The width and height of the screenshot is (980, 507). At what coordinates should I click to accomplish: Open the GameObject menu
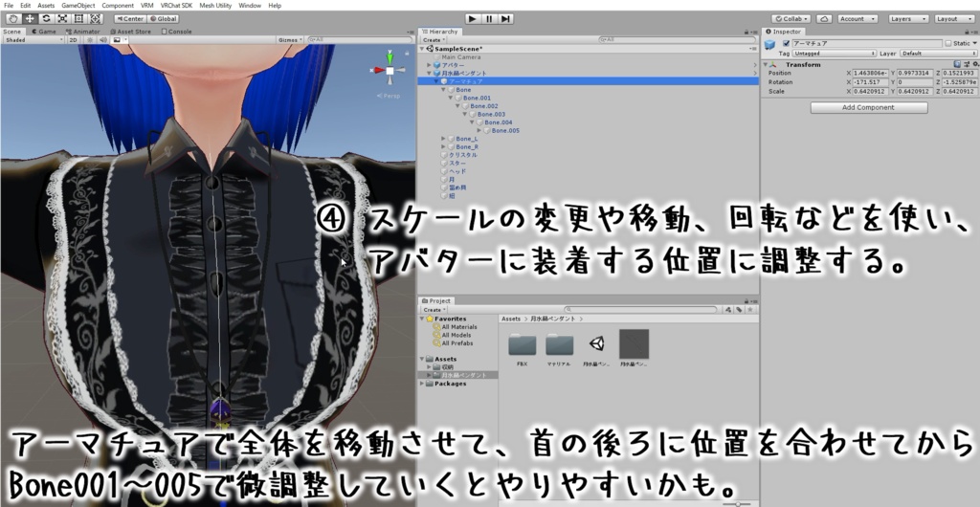coord(78,6)
